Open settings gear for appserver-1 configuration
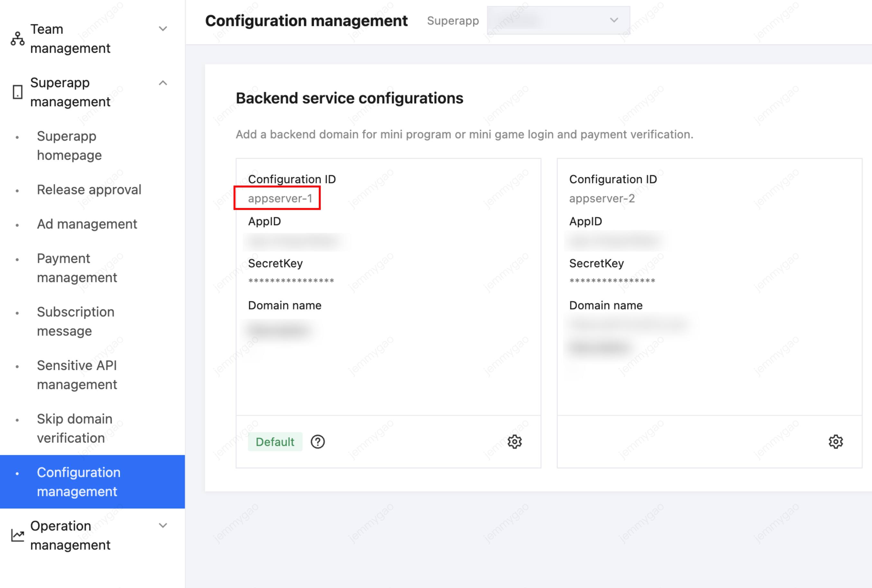Image resolution: width=872 pixels, height=588 pixels. click(515, 442)
